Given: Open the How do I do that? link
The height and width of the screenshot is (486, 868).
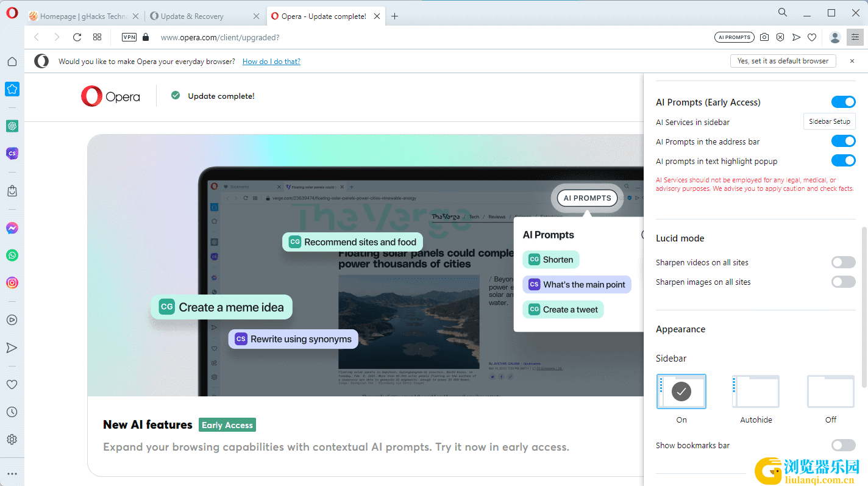Looking at the screenshot, I should click(271, 61).
